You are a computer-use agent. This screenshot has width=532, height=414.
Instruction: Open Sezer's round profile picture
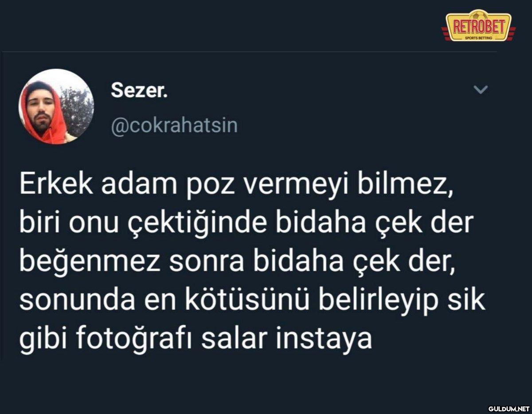point(56,106)
